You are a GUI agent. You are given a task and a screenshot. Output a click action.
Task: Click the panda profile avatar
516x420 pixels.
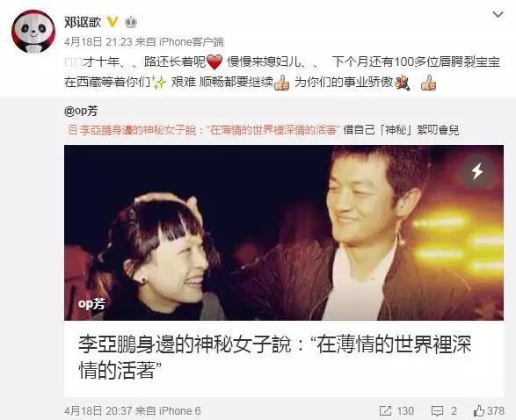tap(33, 32)
